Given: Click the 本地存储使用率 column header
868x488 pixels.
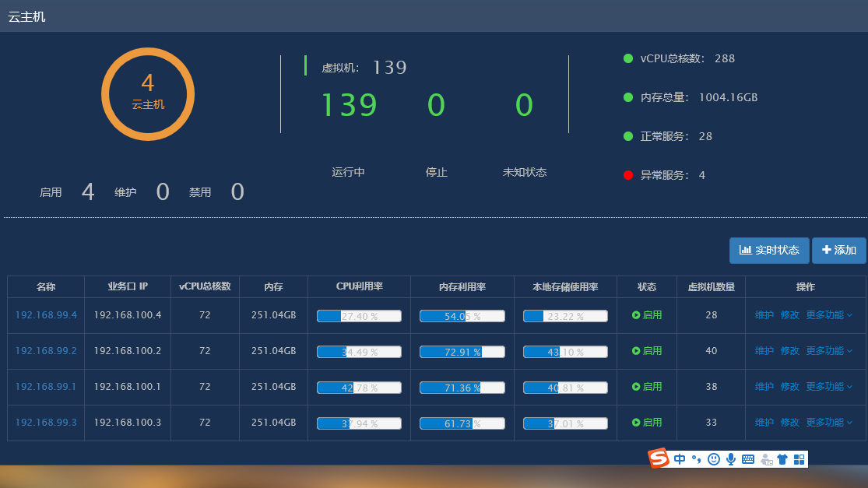Looking at the screenshot, I should point(565,286).
